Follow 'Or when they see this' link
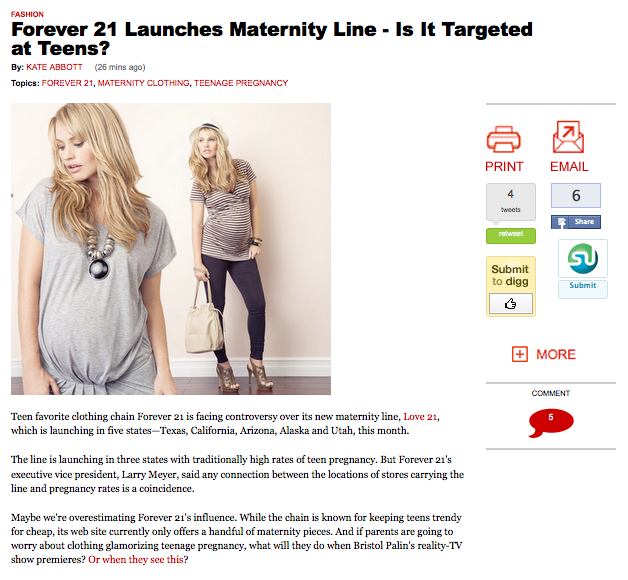This screenshot has height=580, width=628. coord(136,560)
